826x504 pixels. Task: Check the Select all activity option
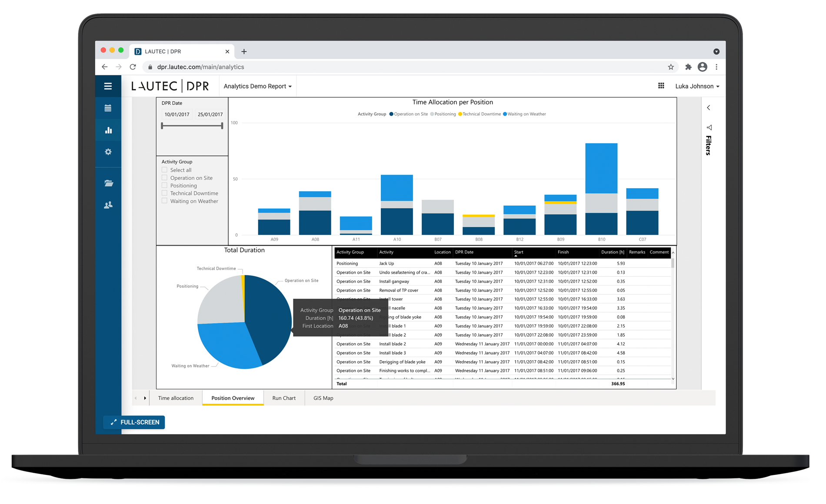[x=165, y=169]
